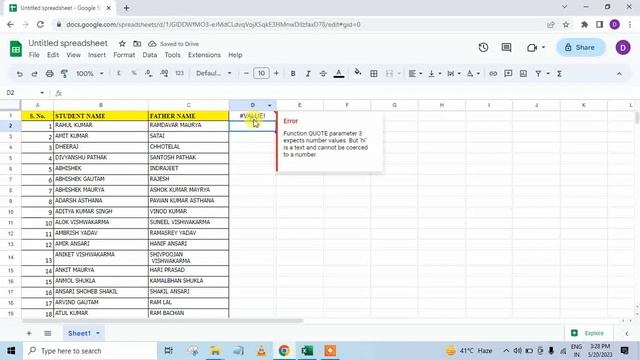Open vertical align dropdown
Viewport: 640px width, 360px height.
(x=434, y=73)
